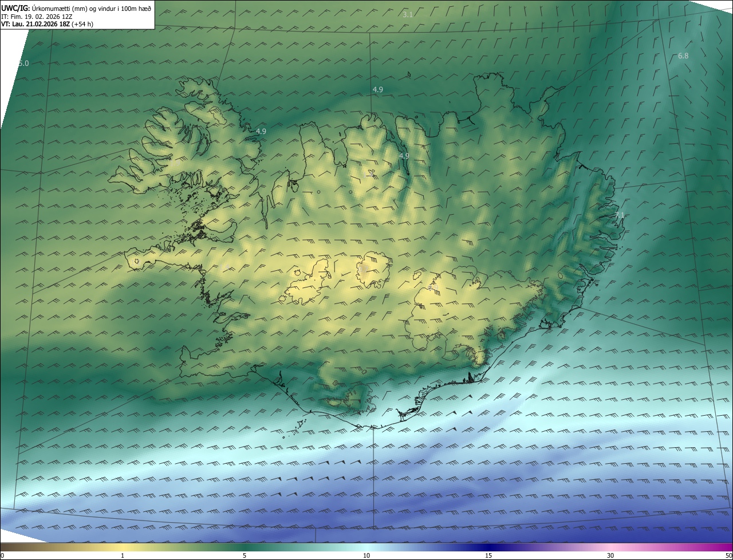Click the colour scale tick label '50'
733x560 pixels.
(728, 555)
